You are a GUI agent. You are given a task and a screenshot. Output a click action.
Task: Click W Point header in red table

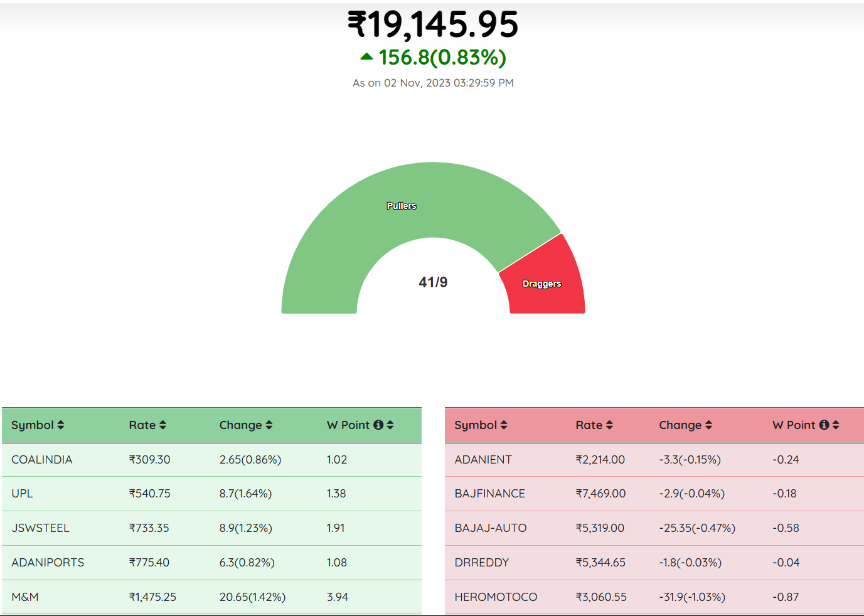point(794,425)
